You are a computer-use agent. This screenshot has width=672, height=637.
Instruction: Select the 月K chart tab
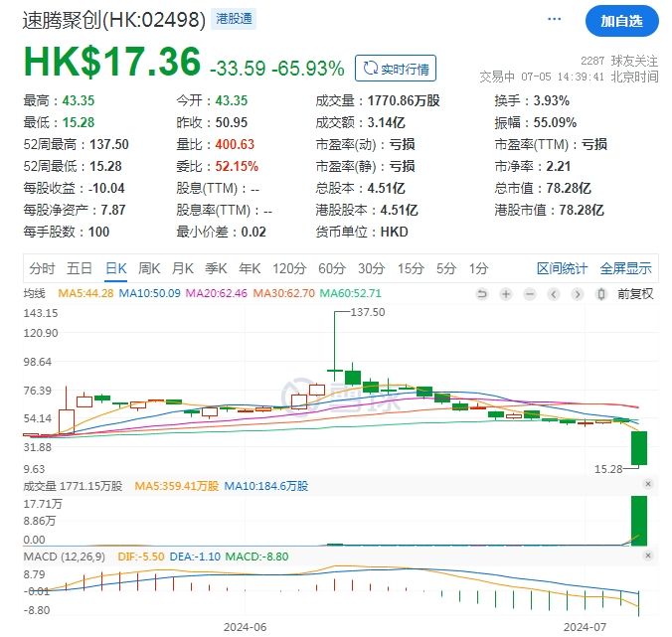183,268
